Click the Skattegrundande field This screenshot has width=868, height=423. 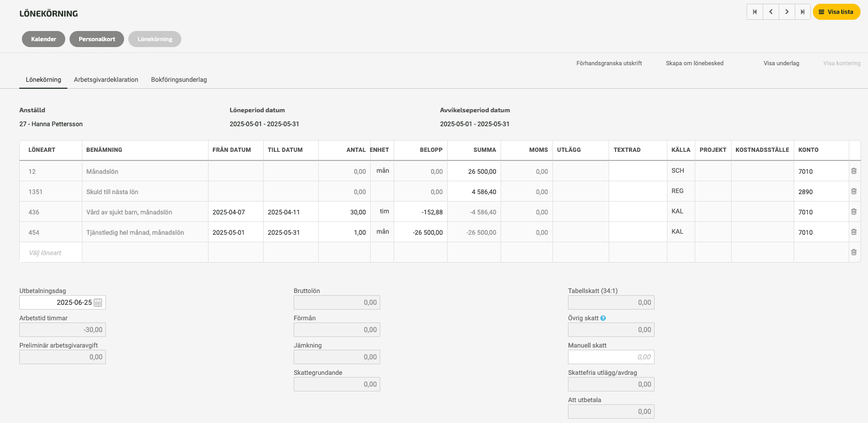click(337, 384)
